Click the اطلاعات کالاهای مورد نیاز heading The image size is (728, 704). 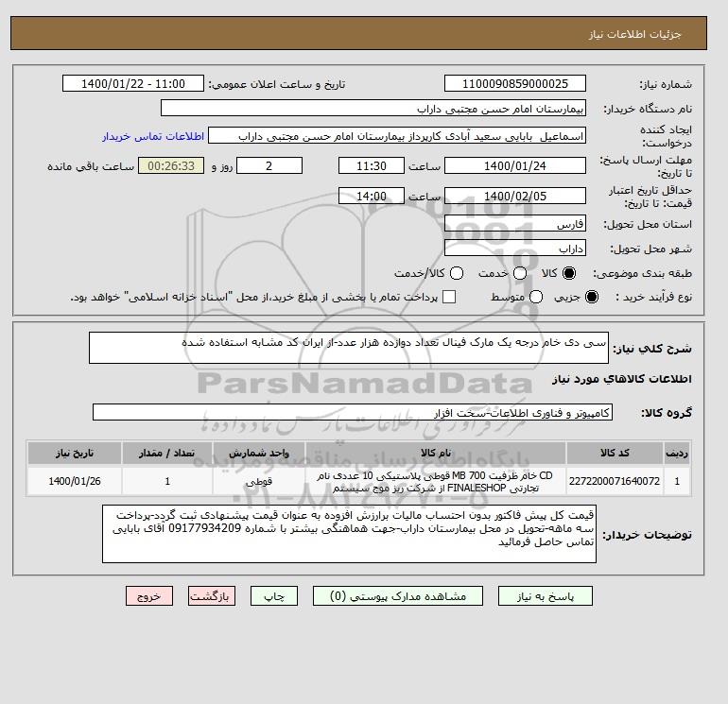[x=622, y=379]
